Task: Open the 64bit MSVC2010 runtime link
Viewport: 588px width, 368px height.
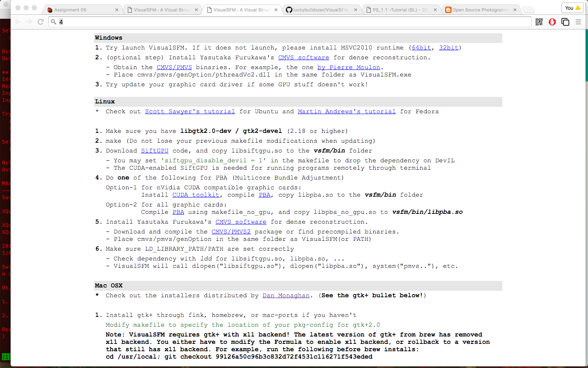Action: [x=421, y=48]
